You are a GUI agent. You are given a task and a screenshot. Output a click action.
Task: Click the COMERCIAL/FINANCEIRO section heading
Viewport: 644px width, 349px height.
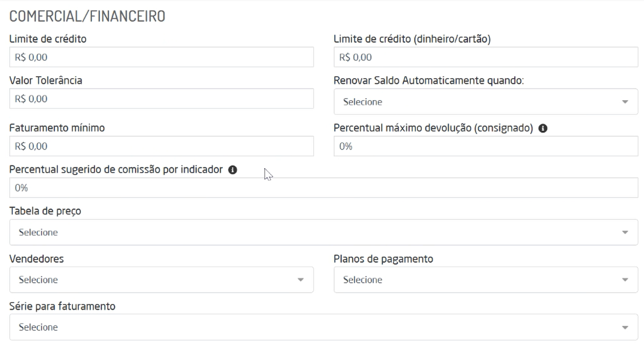click(x=87, y=16)
